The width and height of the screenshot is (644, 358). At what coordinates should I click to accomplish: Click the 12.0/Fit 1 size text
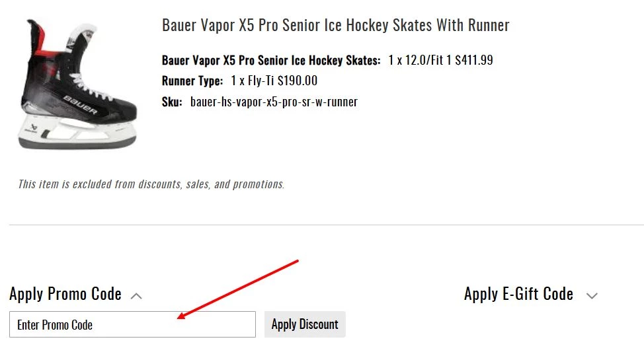[x=425, y=61]
